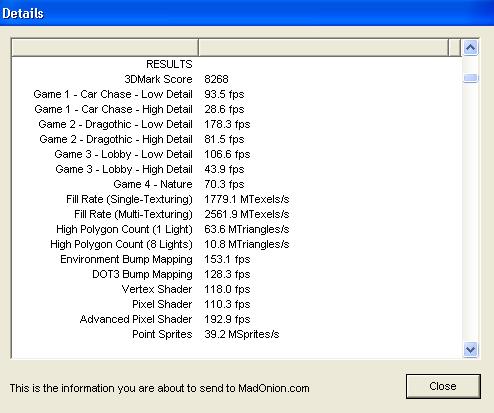Click the RESULTS heading
Image resolution: width=494 pixels, height=413 pixels.
(169, 64)
